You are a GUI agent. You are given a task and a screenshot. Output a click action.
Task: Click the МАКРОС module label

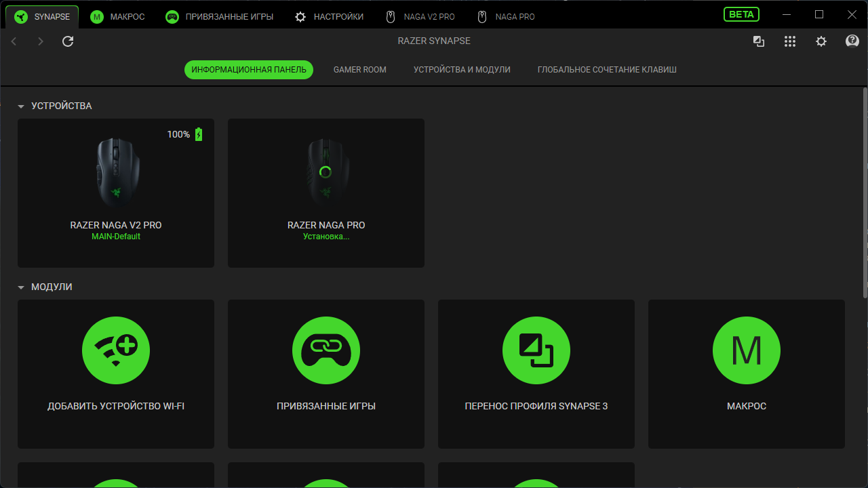point(747,407)
